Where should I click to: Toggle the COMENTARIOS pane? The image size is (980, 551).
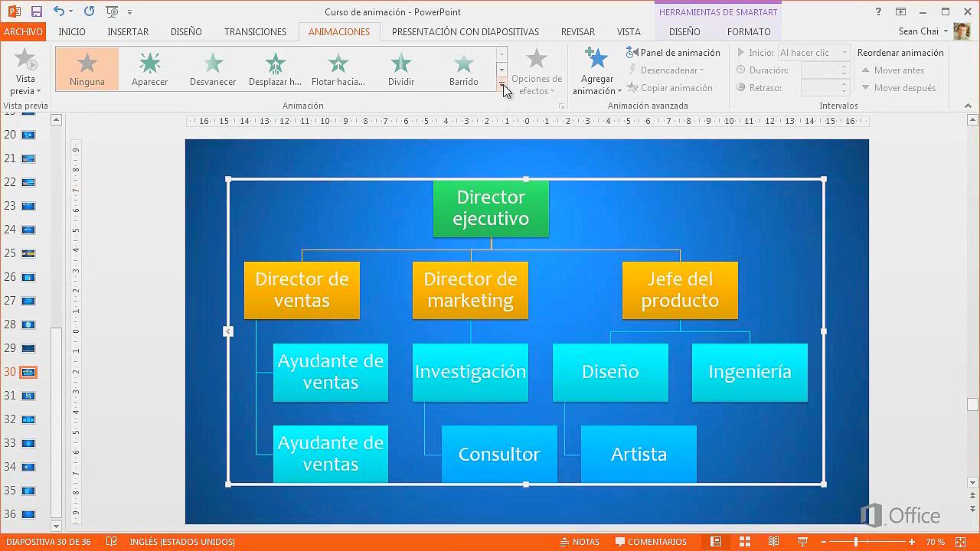(650, 542)
